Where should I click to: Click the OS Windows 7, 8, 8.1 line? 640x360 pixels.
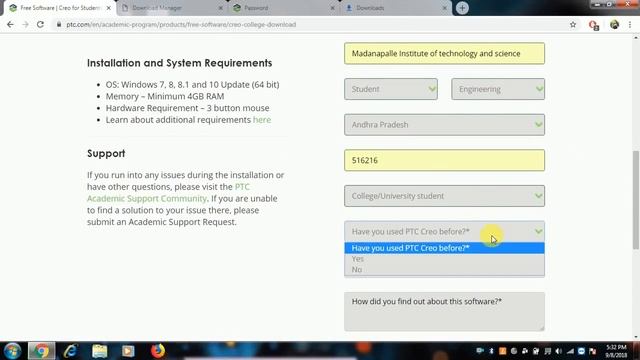coord(192,84)
